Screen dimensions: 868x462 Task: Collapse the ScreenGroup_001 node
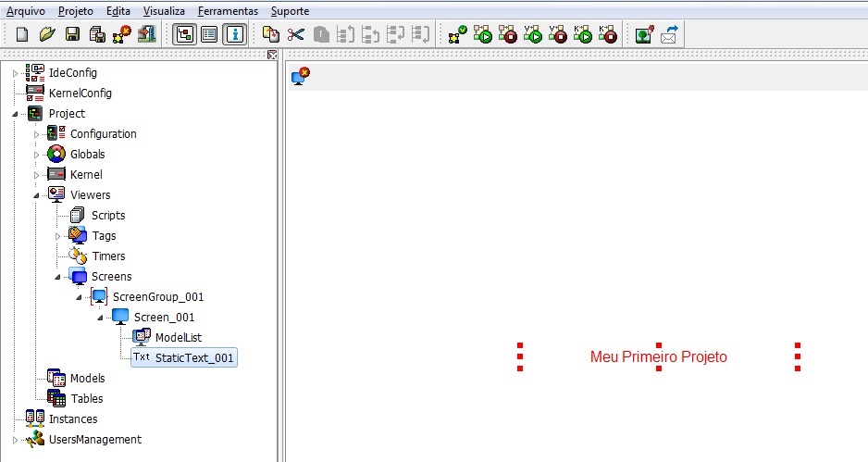(79, 297)
